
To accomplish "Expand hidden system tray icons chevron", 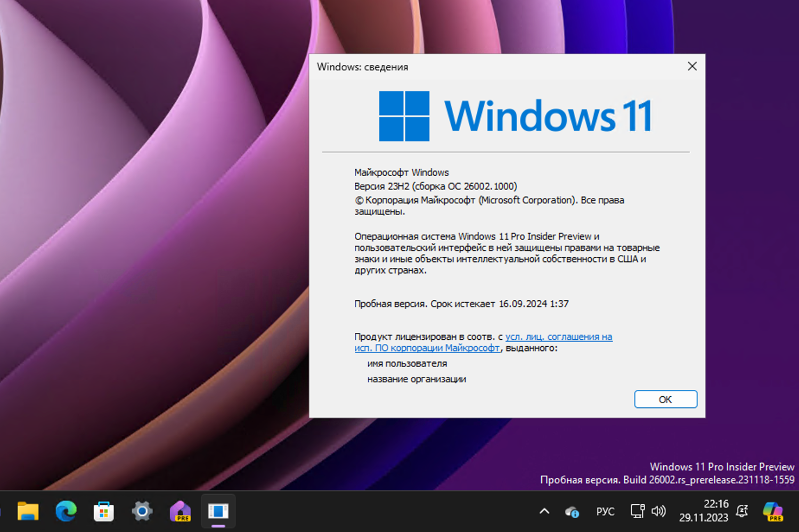I will 544,511.
